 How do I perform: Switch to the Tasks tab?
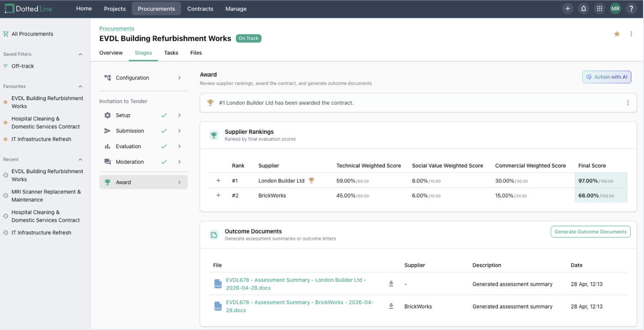click(171, 53)
